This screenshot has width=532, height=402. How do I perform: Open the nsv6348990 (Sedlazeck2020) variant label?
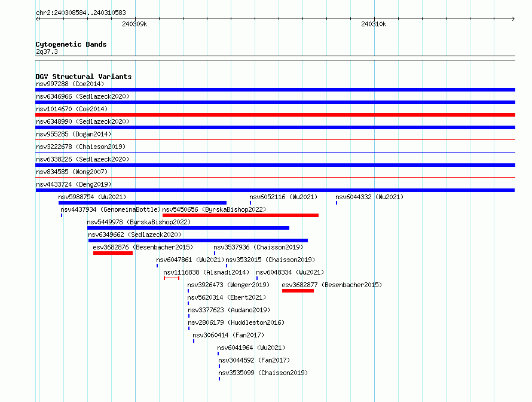[82, 121]
